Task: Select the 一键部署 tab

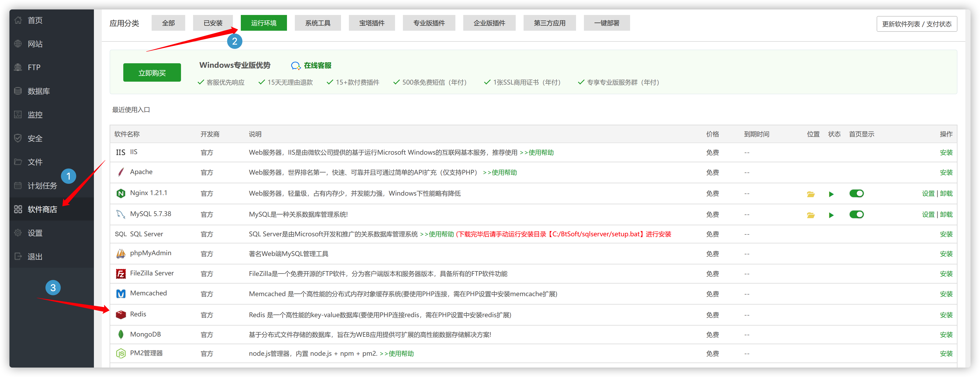Action: 607,23
